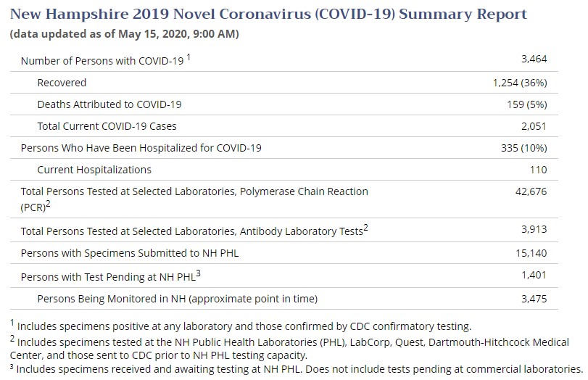Click Total Current COVID-19 Cases label
The width and height of the screenshot is (588, 380).
tap(107, 126)
